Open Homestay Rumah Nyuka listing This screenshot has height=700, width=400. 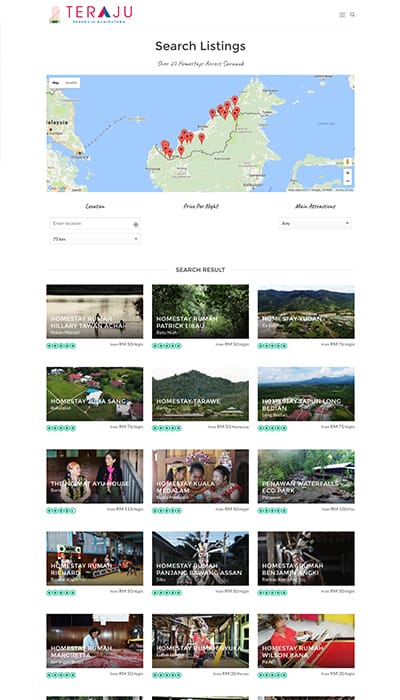(200, 641)
